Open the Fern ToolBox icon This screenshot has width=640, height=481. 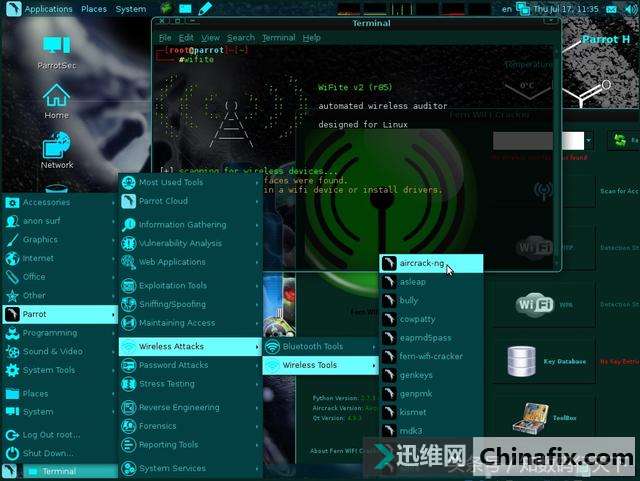point(524,419)
